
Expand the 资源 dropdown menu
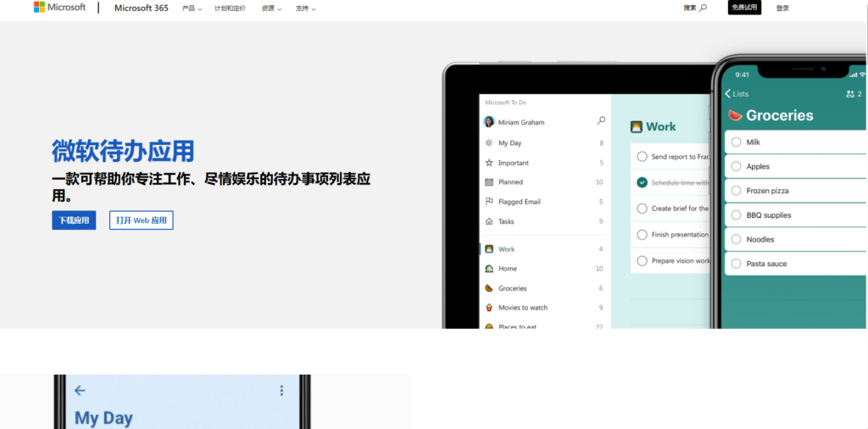point(271,8)
